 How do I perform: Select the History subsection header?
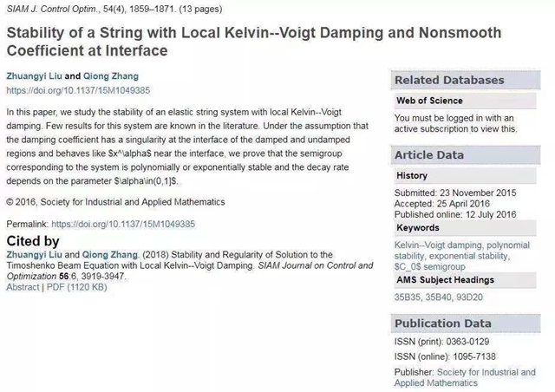tap(412, 175)
